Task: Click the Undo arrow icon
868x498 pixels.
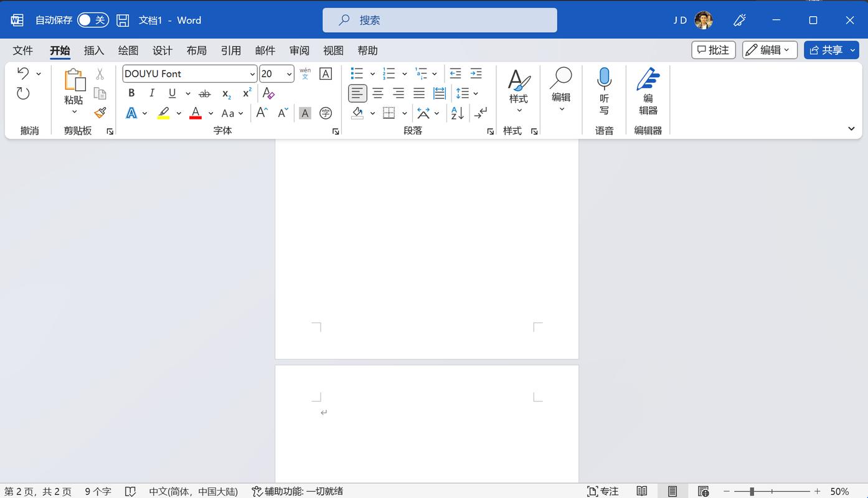Action: point(23,73)
